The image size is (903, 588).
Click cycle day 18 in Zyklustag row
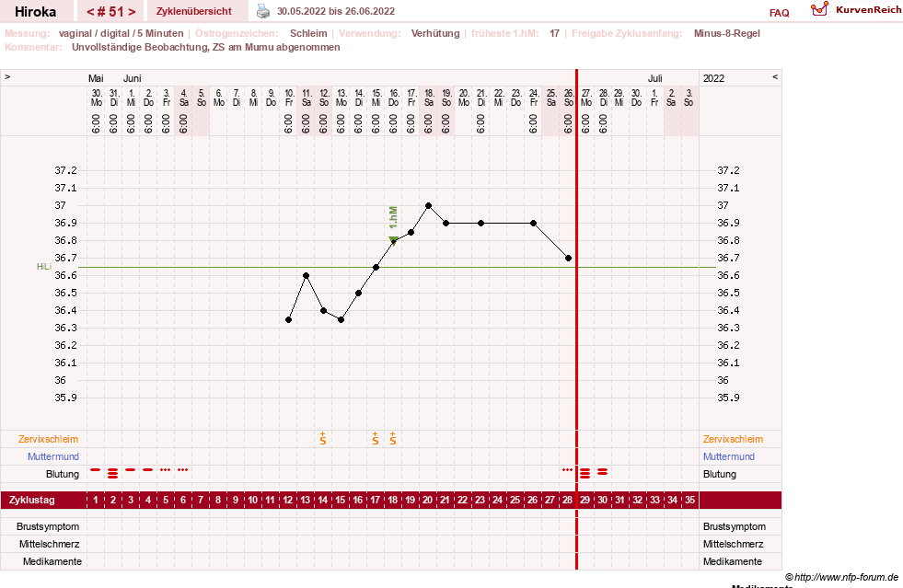(393, 500)
